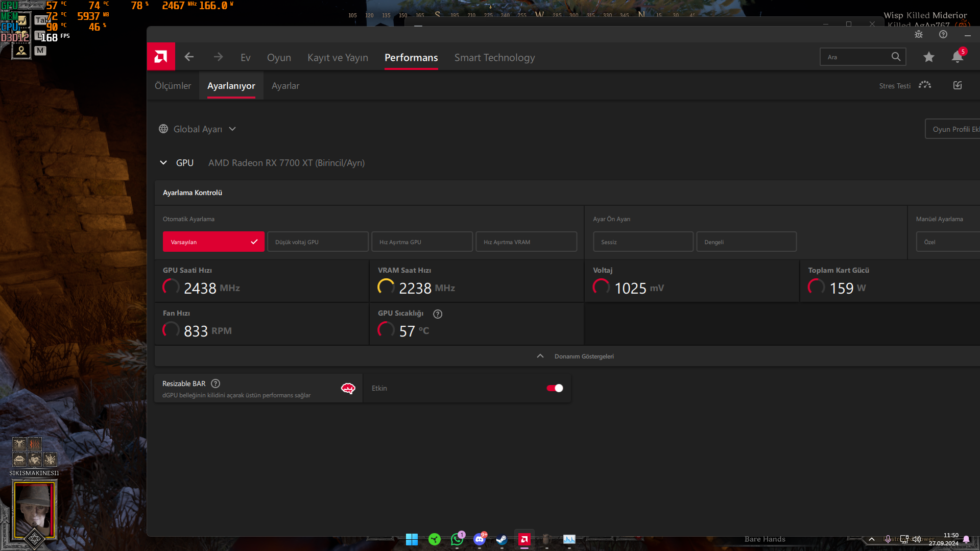980x551 pixels.
Task: Click the GPU Saati Hızı gauge
Action: (x=171, y=287)
